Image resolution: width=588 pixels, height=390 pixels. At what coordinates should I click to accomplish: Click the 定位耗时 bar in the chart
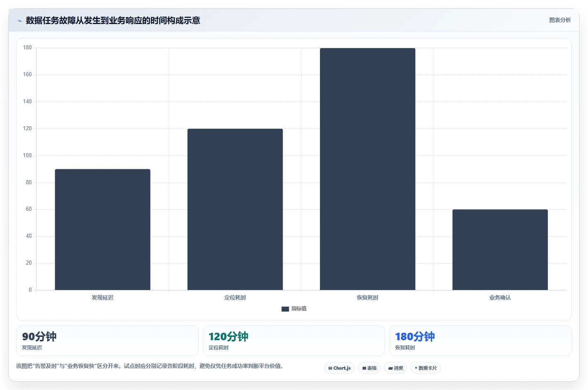(235, 209)
